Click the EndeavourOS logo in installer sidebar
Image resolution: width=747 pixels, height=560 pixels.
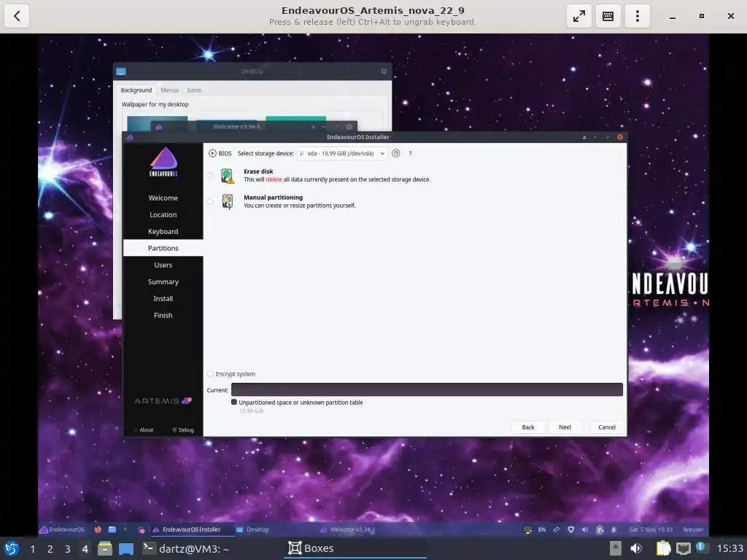[x=163, y=163]
